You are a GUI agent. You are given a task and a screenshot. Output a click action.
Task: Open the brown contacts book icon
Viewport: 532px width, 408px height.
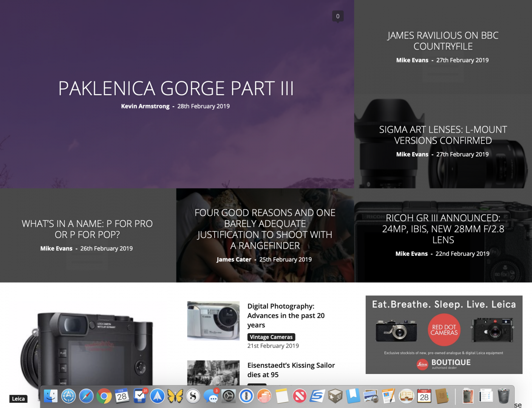pyautogui.click(x=442, y=396)
